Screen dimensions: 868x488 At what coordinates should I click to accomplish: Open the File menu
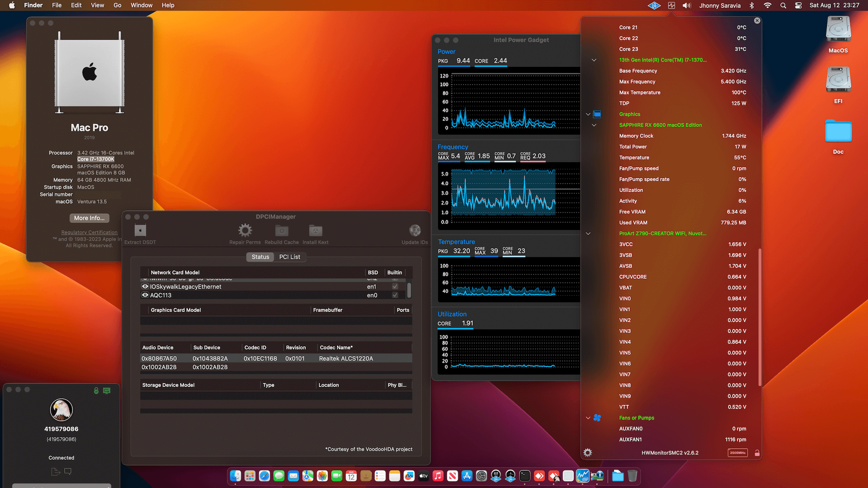[57, 5]
